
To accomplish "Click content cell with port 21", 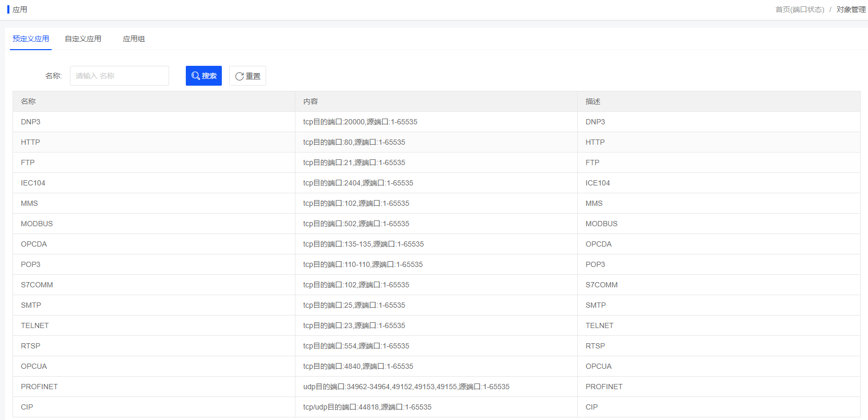I will tap(436, 162).
